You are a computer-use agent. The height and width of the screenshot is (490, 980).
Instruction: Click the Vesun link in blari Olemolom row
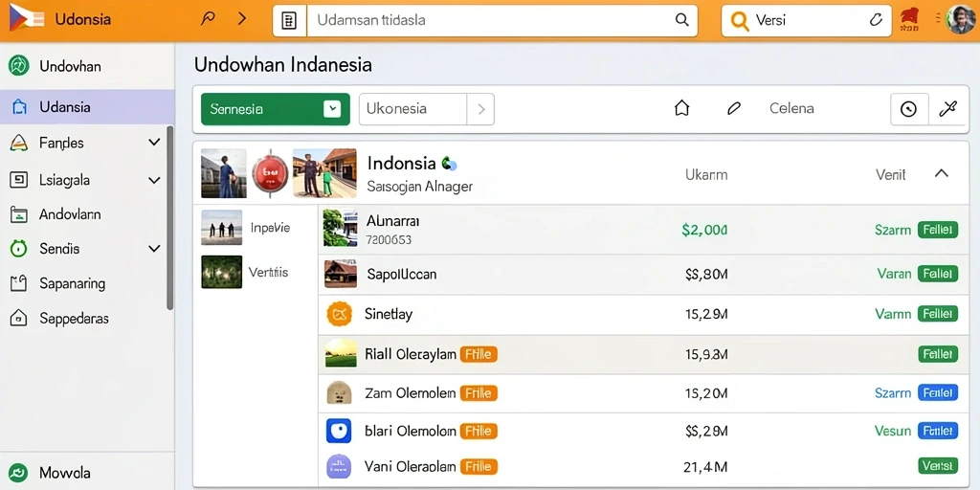click(893, 431)
